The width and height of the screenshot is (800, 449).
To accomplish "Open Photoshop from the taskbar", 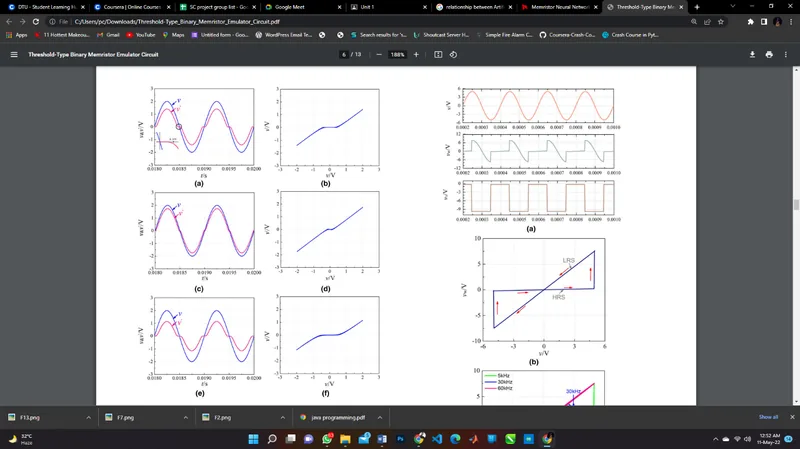I will pyautogui.click(x=401, y=439).
